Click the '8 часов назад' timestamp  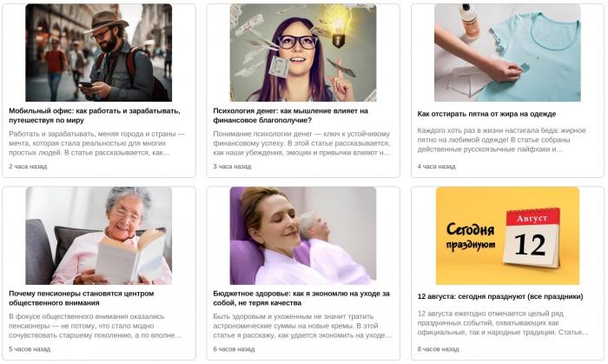[x=438, y=349]
